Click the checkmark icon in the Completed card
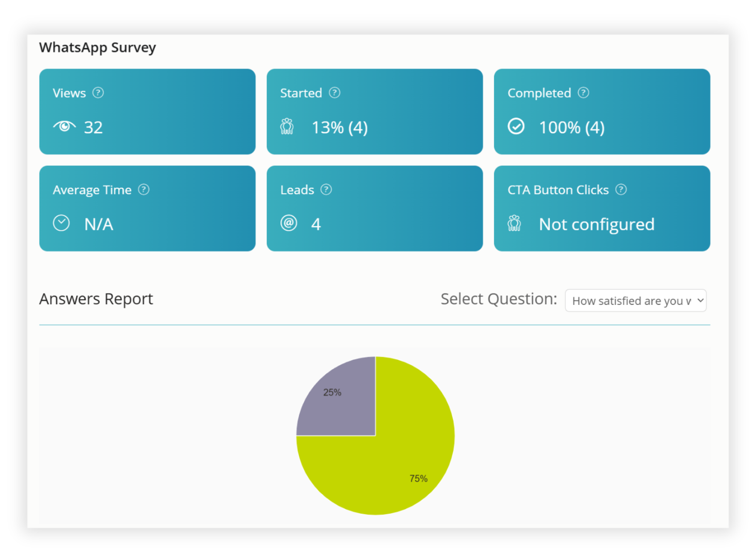This screenshot has height=560, width=755. pos(515,127)
